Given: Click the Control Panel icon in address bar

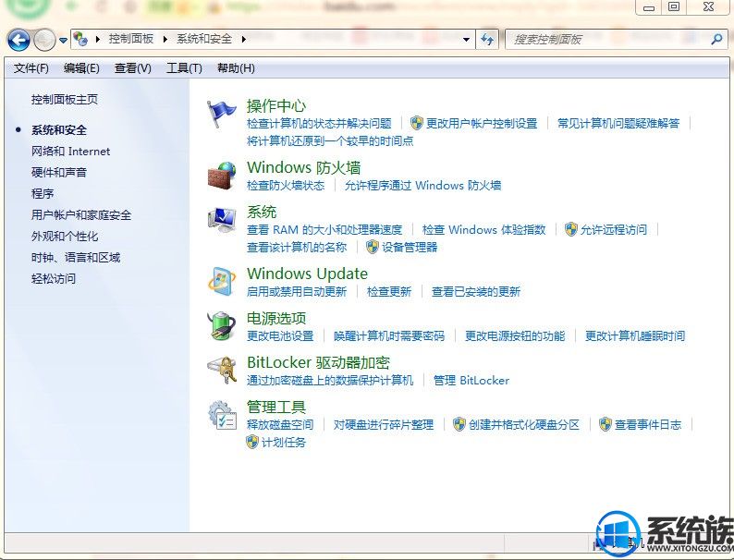Looking at the screenshot, I should click(x=80, y=39).
